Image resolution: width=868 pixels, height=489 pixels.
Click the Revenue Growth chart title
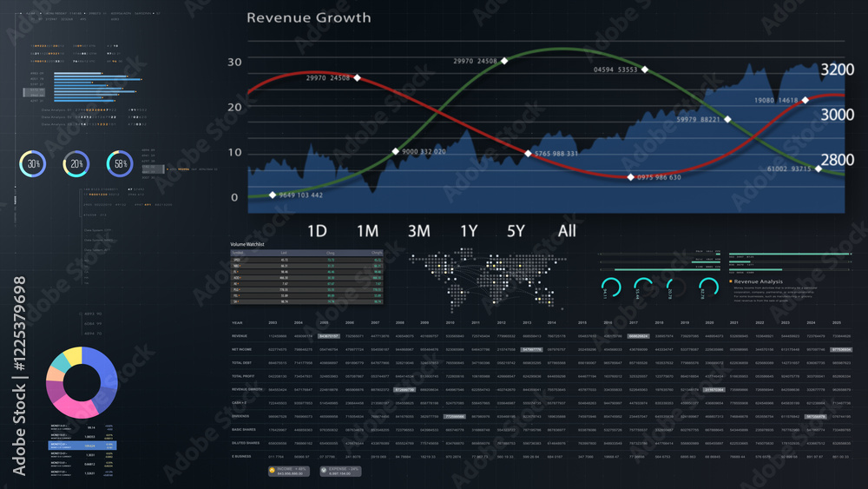309,17
